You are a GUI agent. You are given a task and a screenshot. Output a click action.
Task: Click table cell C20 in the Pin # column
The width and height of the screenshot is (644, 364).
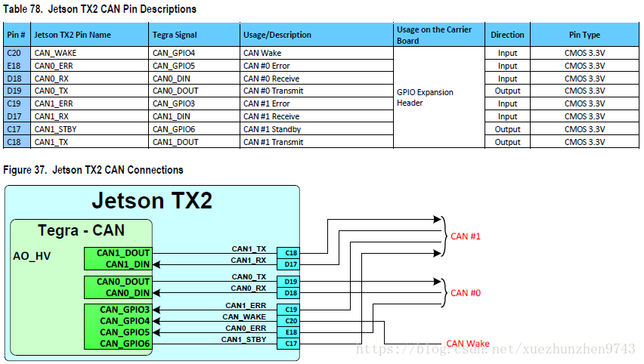pyautogui.click(x=17, y=53)
